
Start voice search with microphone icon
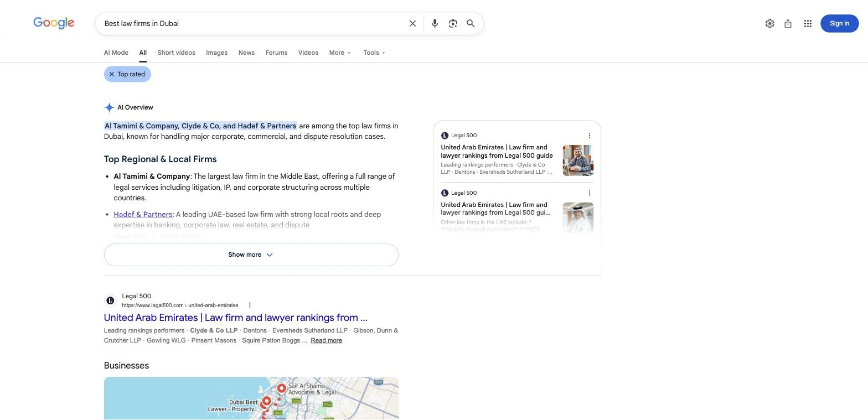pyautogui.click(x=435, y=23)
